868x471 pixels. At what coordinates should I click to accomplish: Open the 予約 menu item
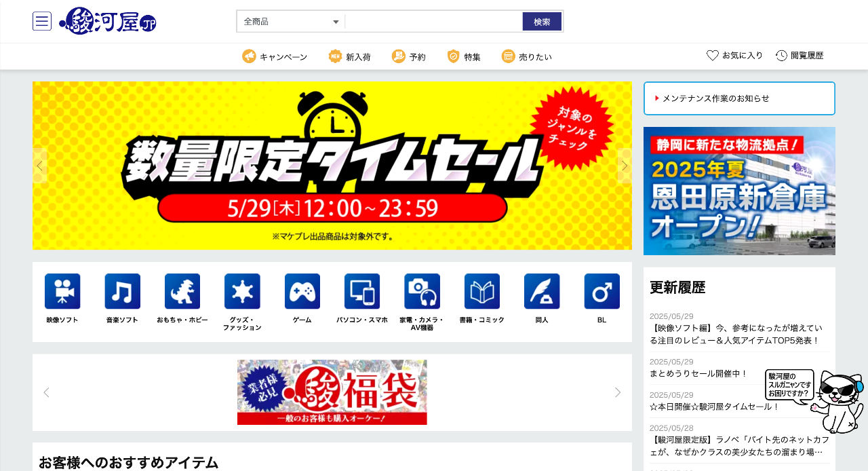[x=408, y=56]
